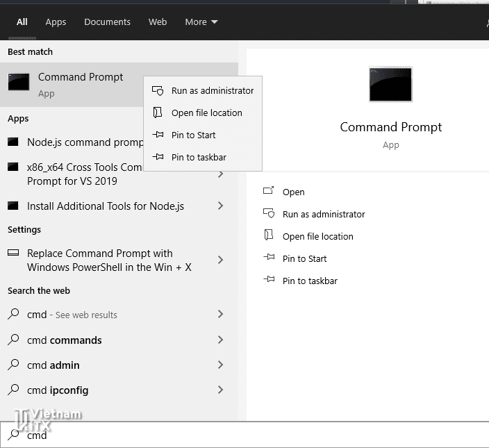Image resolution: width=489 pixels, height=448 pixels.
Task: Expand the chevron next to cmd commands
Action: (x=220, y=340)
